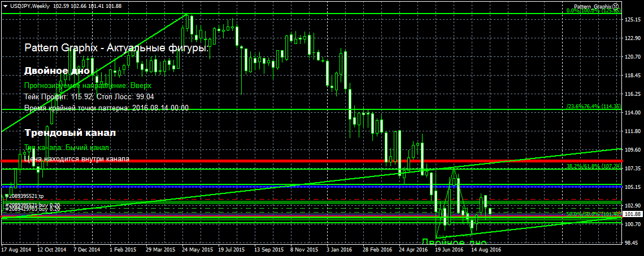The width and height of the screenshot is (644, 256).
Task: Click the current price tag 101.88
Action: [632, 215]
